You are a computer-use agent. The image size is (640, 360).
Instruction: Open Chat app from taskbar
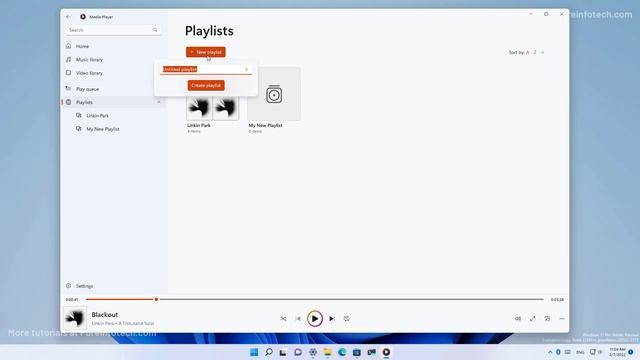[298, 352]
